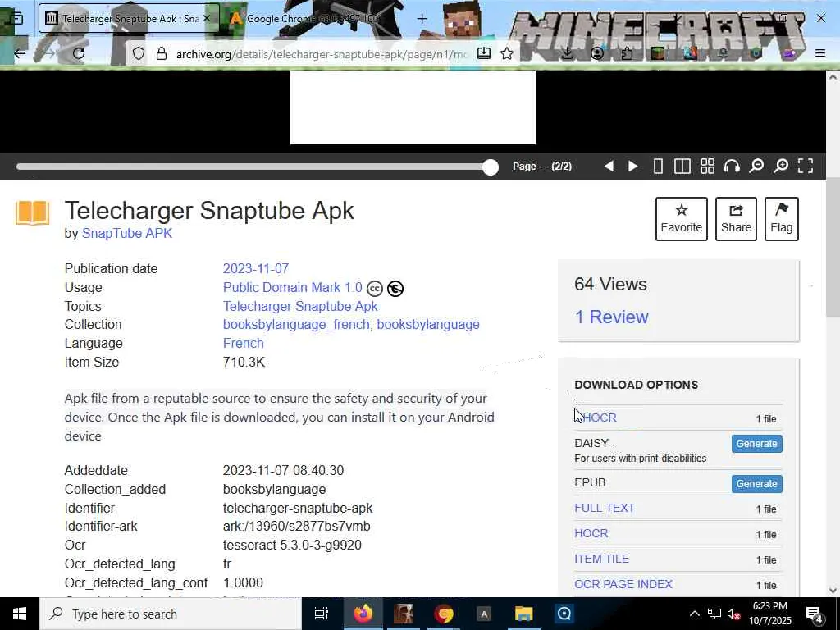Generate the DAISY file
The image size is (840, 630).
756,444
